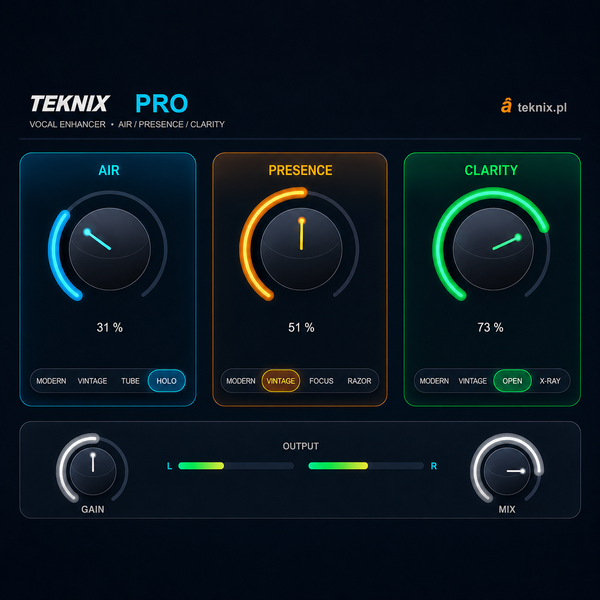Click the blue AIR knob
Image resolution: width=600 pixels, height=600 pixels.
point(110,249)
